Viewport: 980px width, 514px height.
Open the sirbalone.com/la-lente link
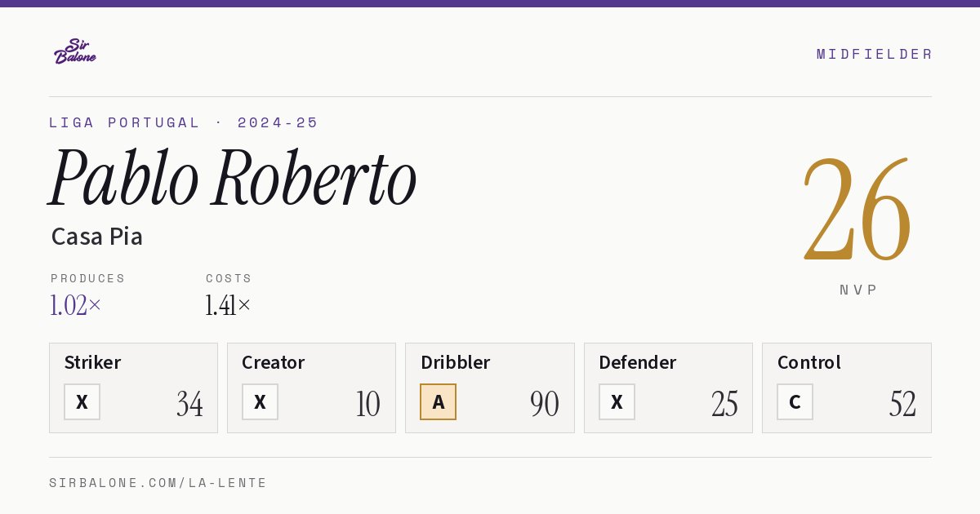click(158, 483)
